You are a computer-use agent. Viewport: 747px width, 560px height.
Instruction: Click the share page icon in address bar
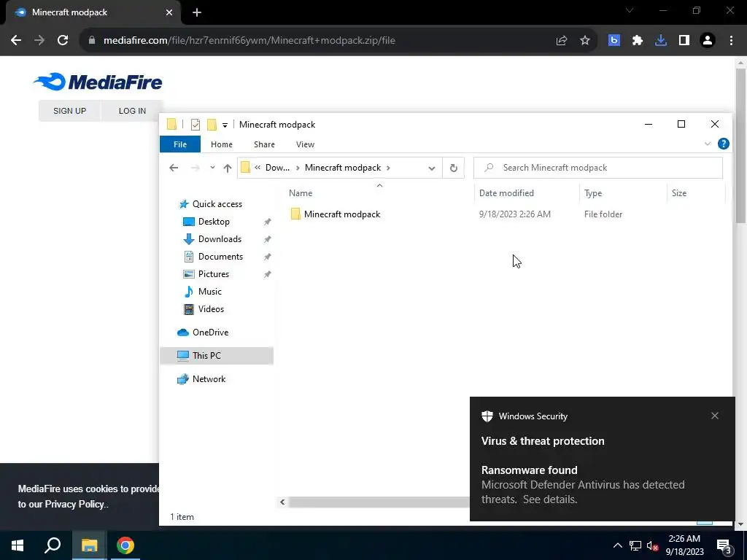562,41
